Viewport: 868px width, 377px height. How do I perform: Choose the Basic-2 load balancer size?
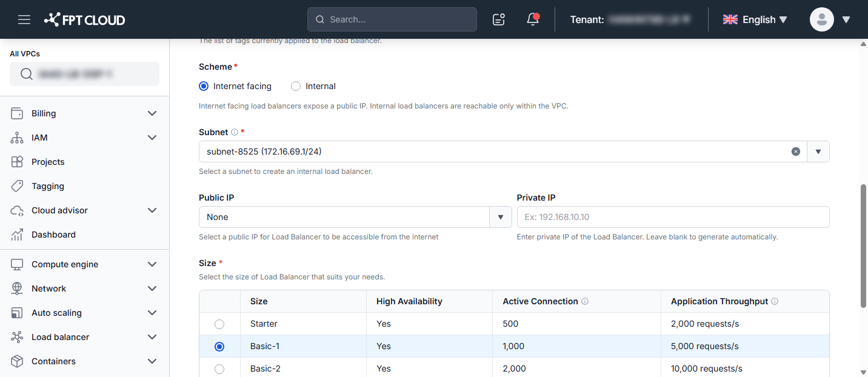pyautogui.click(x=219, y=369)
